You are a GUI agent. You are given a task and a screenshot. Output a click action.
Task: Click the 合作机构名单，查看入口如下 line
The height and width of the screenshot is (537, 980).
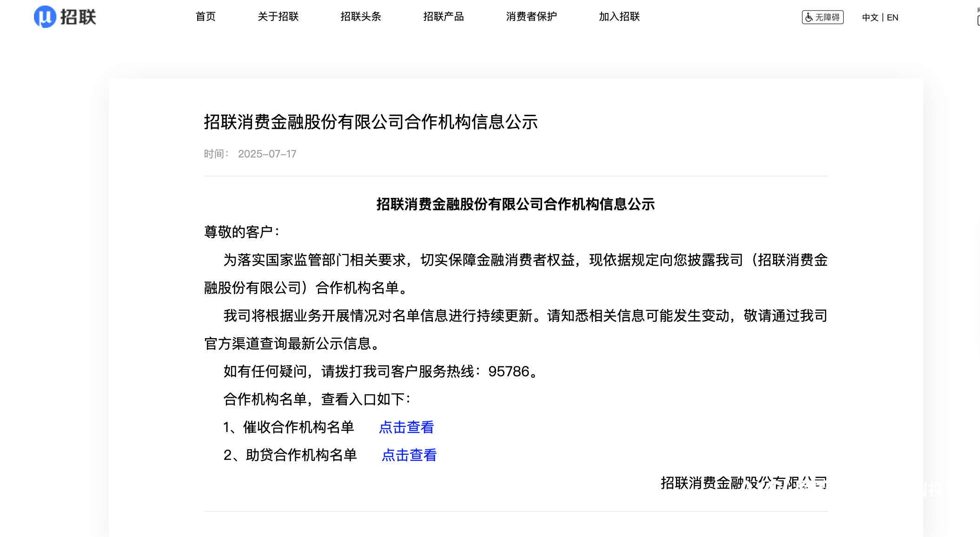(x=317, y=399)
